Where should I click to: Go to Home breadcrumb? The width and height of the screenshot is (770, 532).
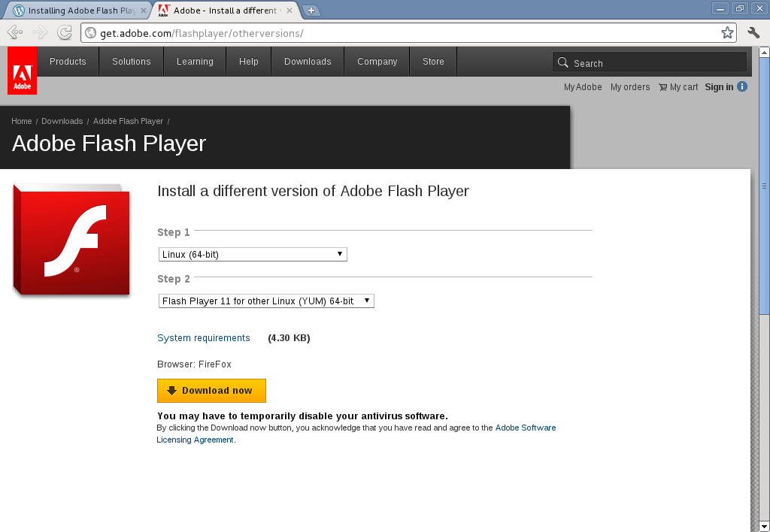coord(22,121)
